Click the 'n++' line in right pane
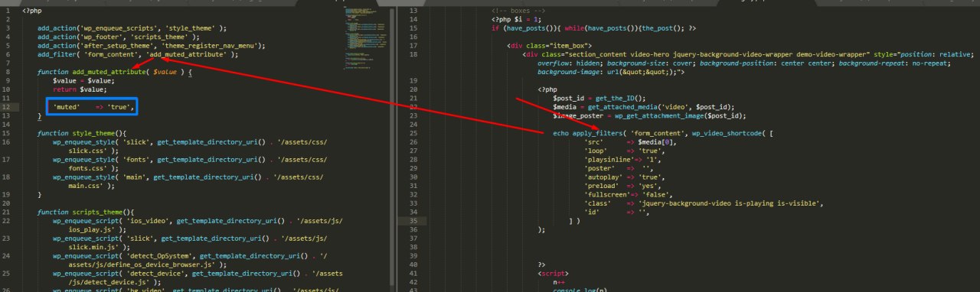The height and width of the screenshot is (292, 980). click(558, 282)
